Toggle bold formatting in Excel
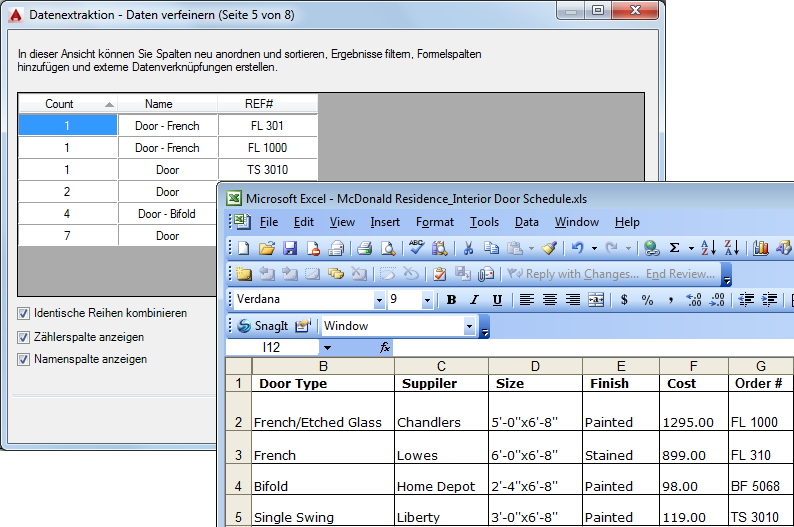 [451, 300]
